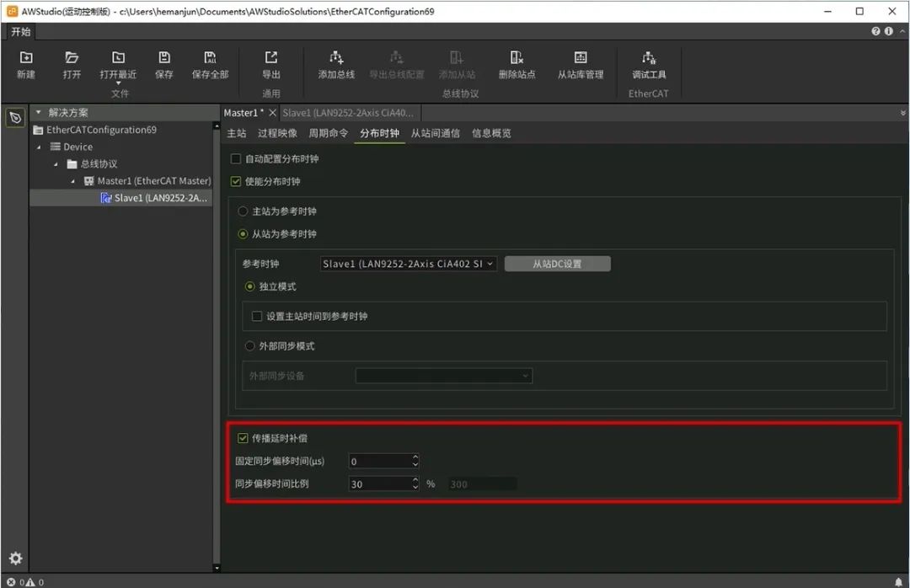Screen dimensions: 910x588
Task: Switch to the 信息概览 tab
Action: point(491,133)
